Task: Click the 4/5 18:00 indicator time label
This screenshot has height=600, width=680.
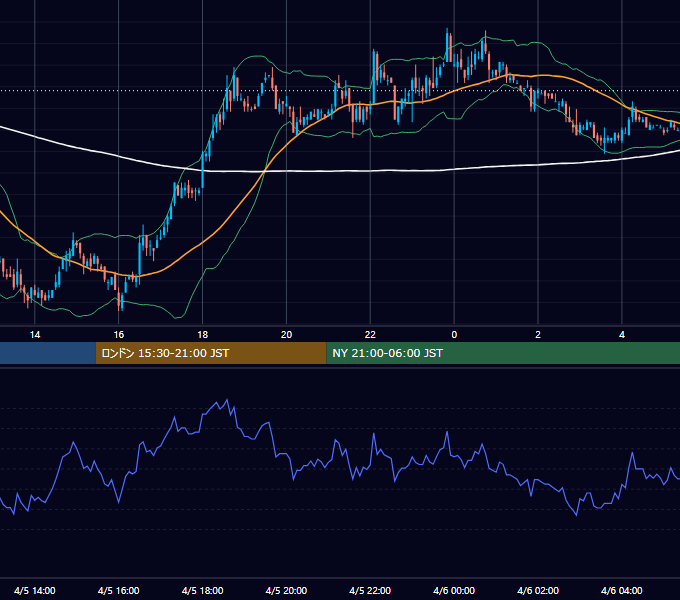Action: [203, 590]
